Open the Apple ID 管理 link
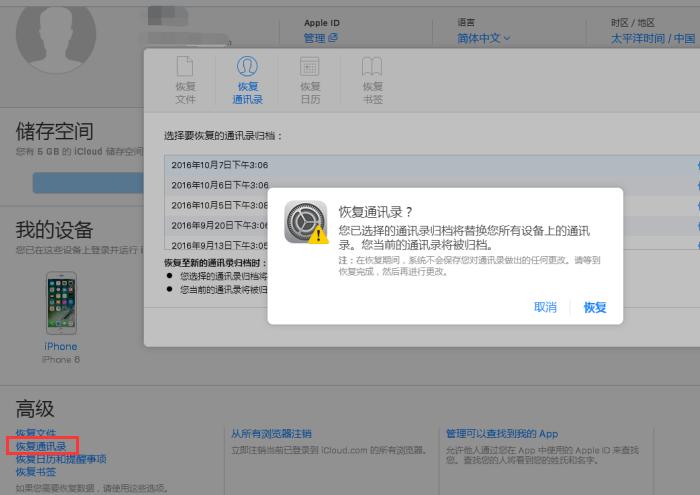This screenshot has height=495, width=700. coord(321,38)
